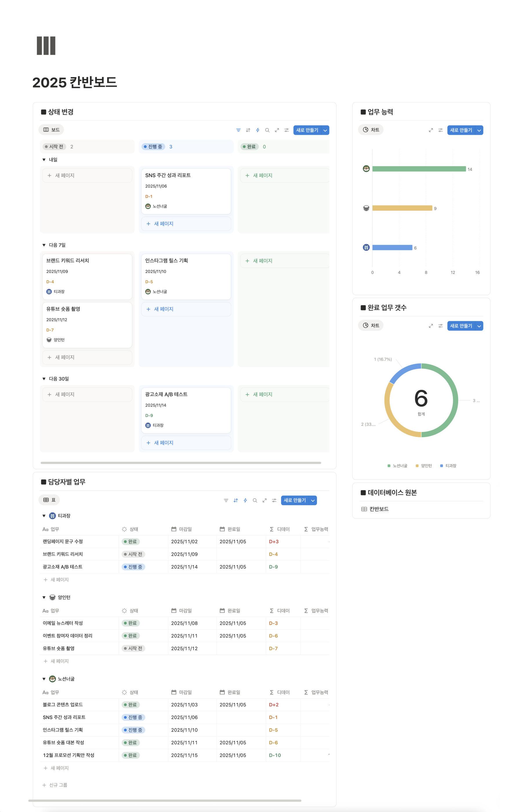The height and width of the screenshot is (812, 528).
Task: Click the green 노션너굴 legend swatch
Action: (x=389, y=466)
